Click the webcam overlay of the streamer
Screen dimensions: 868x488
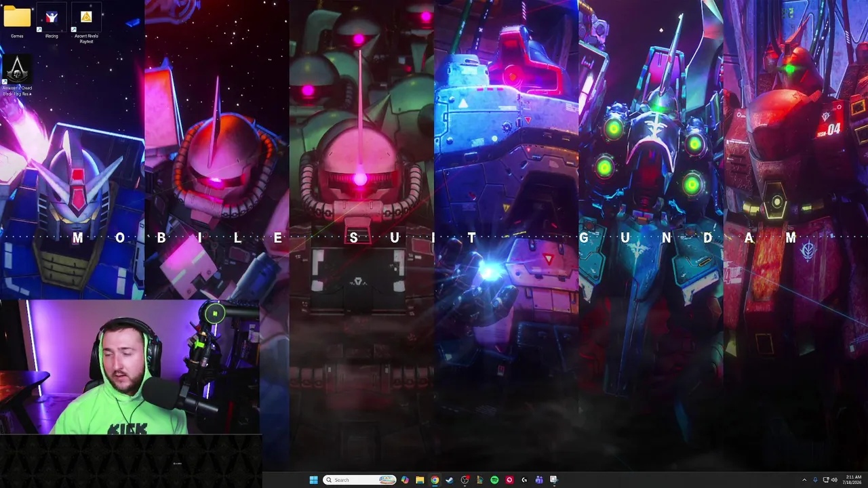[130, 367]
